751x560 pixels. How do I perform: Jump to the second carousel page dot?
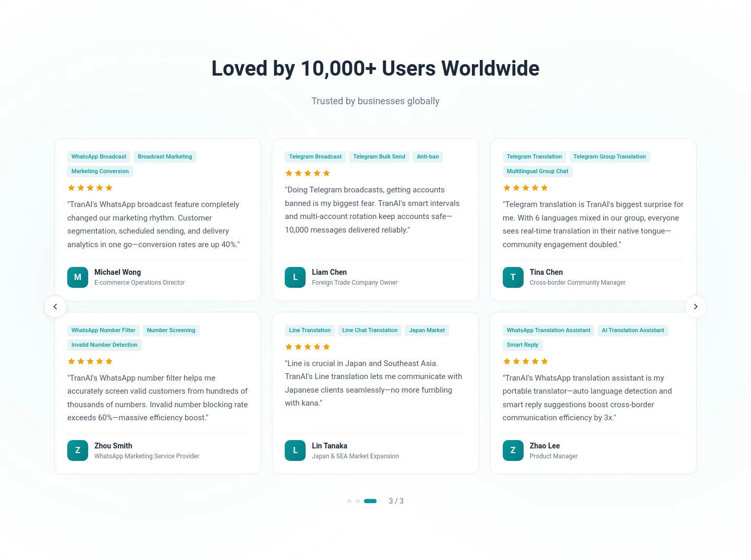click(358, 501)
